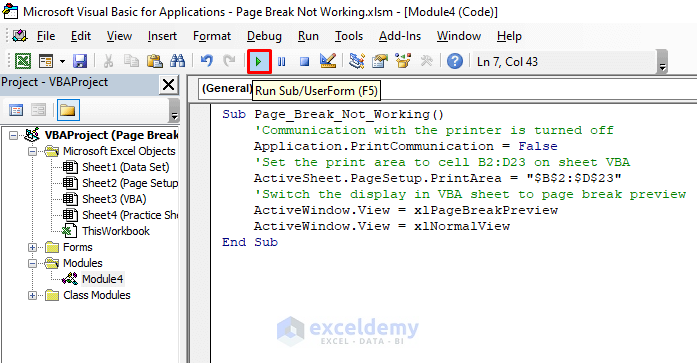The height and width of the screenshot is (363, 697).
Task: Open the Debug menu
Action: coord(264,36)
